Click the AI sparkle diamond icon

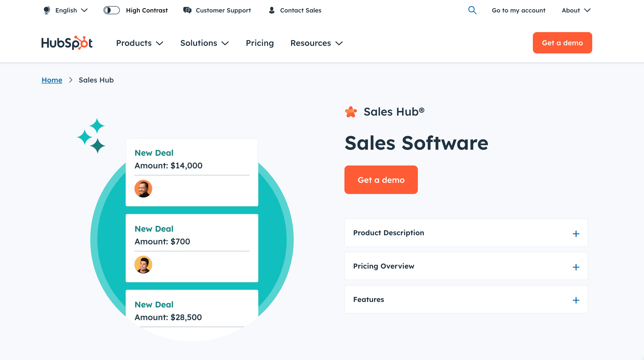point(91,136)
